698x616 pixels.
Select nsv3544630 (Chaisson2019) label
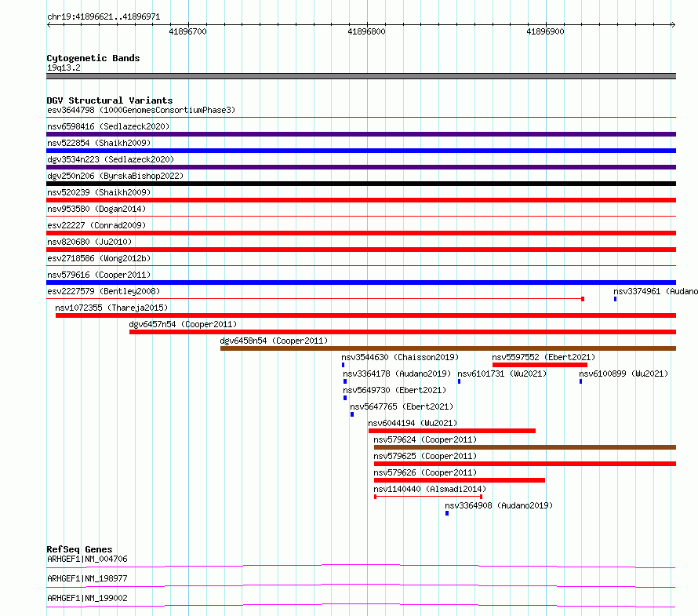(400, 357)
